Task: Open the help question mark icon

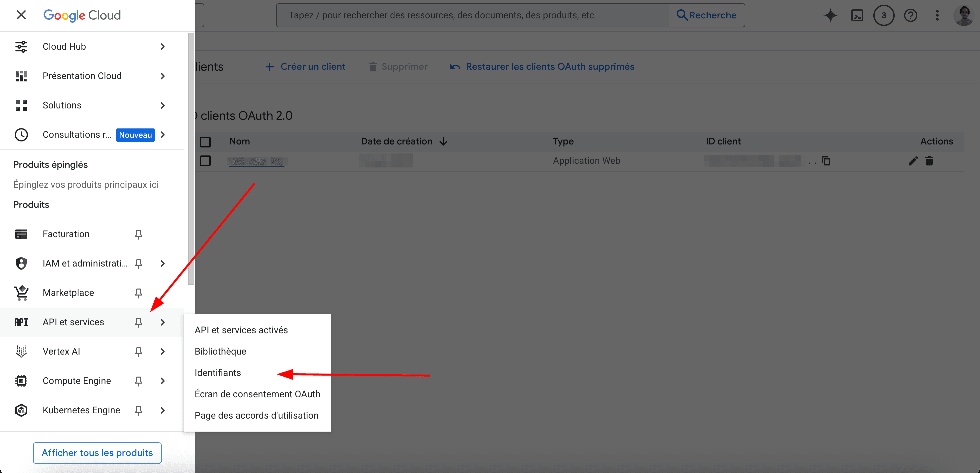Action: (x=910, y=15)
